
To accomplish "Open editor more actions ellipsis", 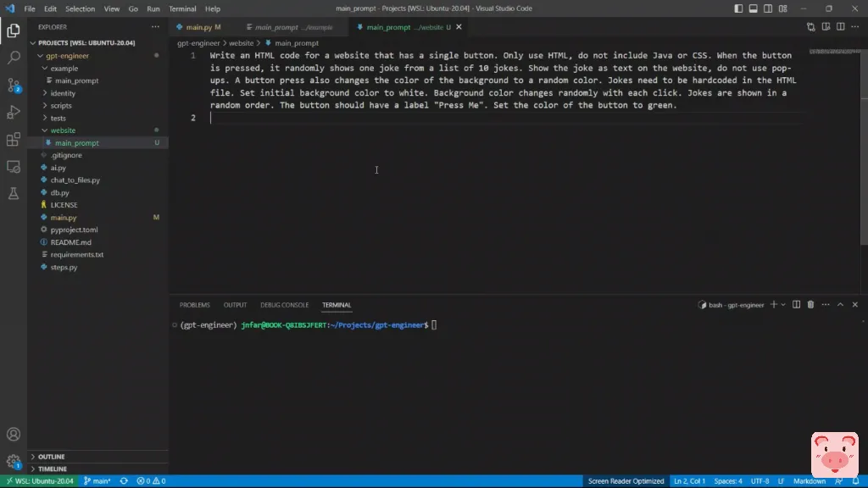I will (855, 26).
